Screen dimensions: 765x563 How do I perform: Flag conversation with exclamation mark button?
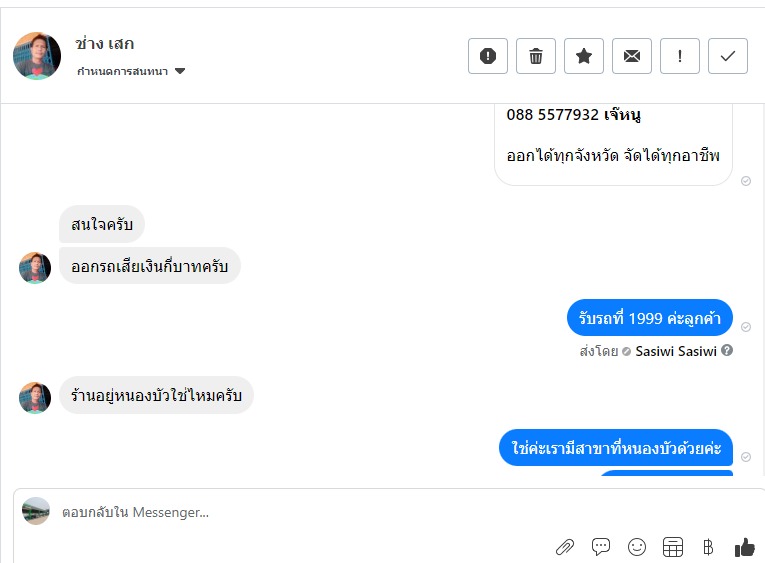pyautogui.click(x=680, y=56)
